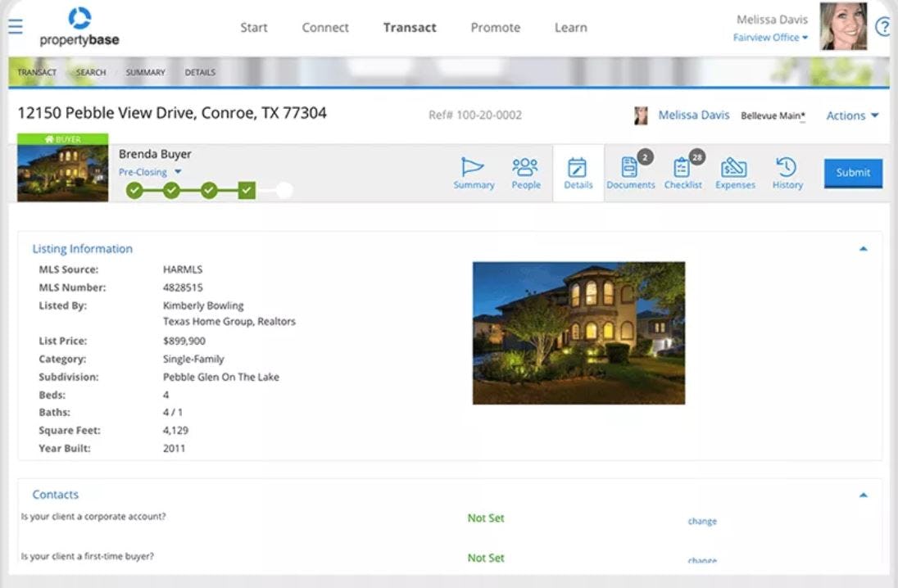Collapse the Listing Information section
Screen dimensions: 898x588
[x=863, y=247]
